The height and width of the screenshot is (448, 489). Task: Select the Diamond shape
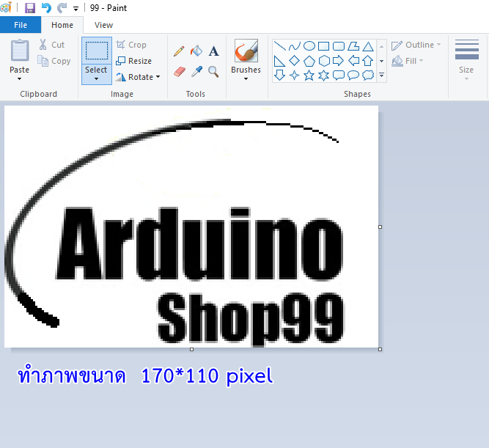click(295, 61)
